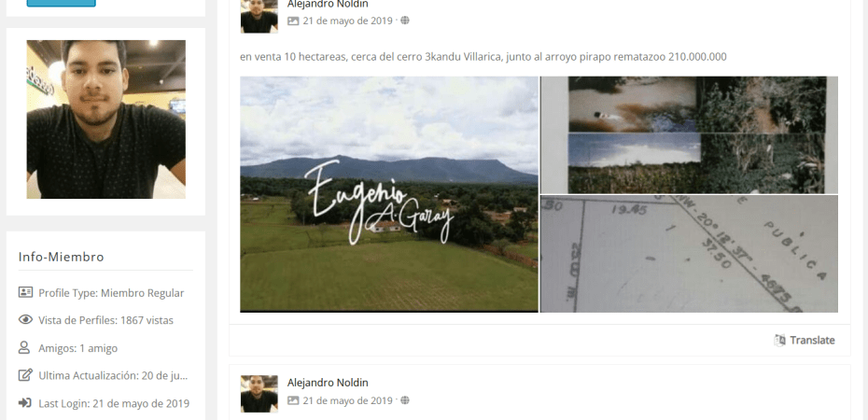
Task: Click the ID card icon beside Profile Type
Action: (x=25, y=292)
